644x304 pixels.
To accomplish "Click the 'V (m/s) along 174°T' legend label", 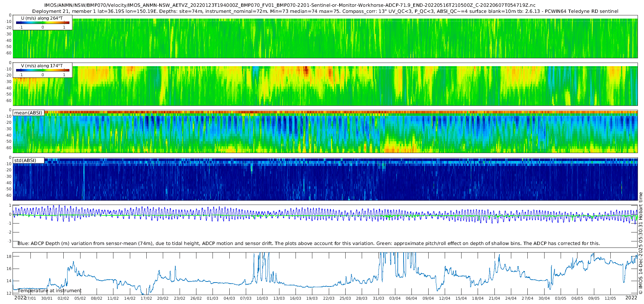I will coord(42,66).
